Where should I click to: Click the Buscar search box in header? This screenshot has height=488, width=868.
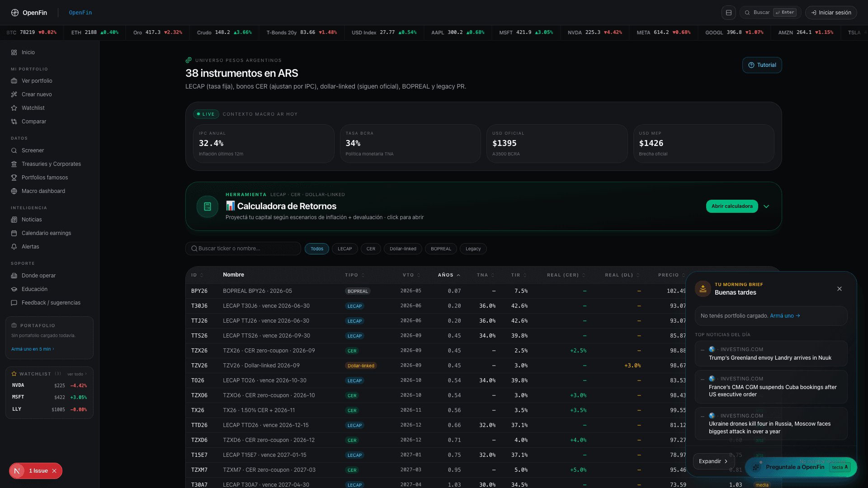[770, 13]
